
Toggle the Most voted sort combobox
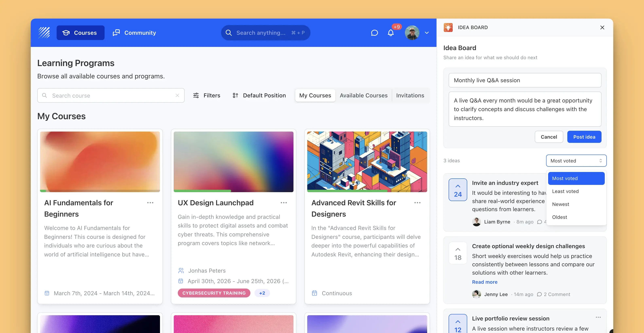[x=576, y=161]
